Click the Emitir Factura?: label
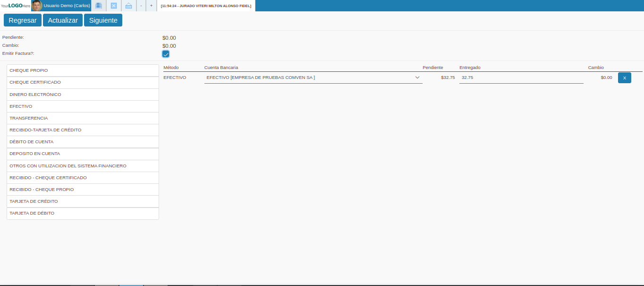644x286 pixels. pos(18,53)
